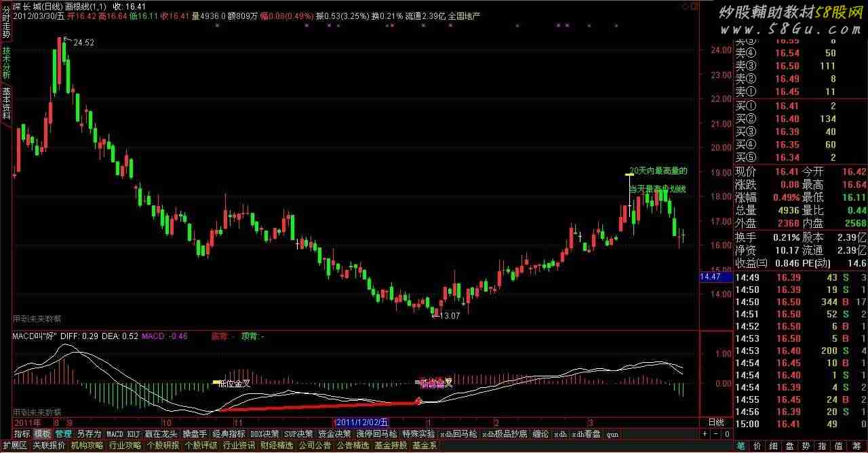Open the 行业资讯 bottom tab
868x453 pixels.
click(x=239, y=446)
